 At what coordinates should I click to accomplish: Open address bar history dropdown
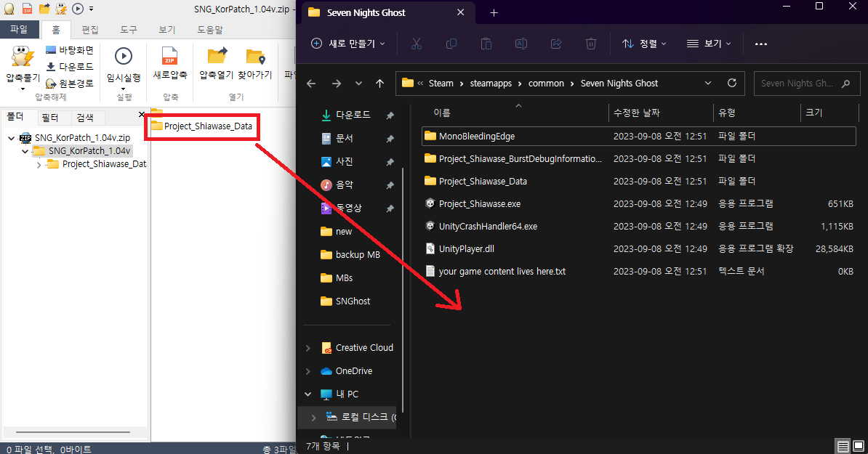pyautogui.click(x=707, y=84)
